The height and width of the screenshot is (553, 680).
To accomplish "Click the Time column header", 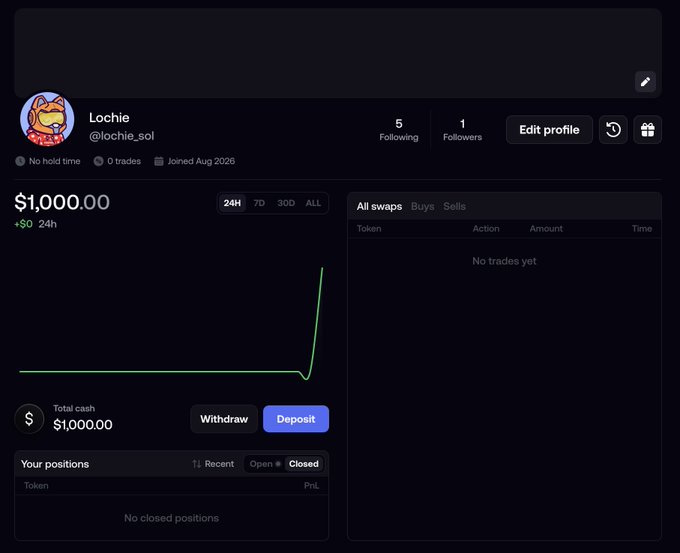I will click(x=642, y=229).
